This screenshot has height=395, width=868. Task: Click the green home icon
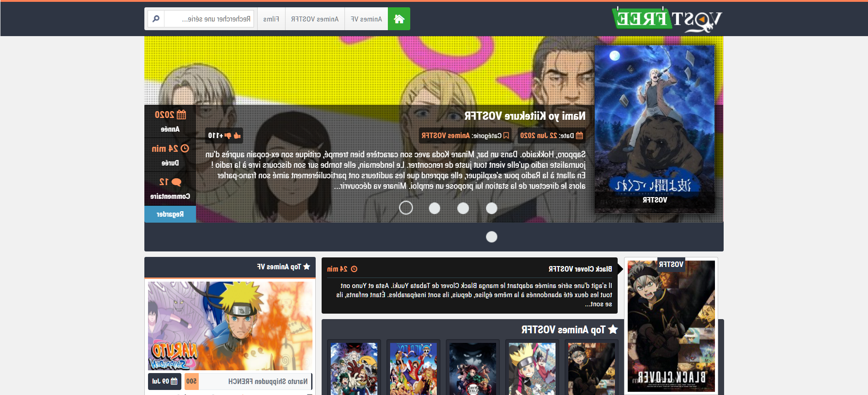(399, 19)
